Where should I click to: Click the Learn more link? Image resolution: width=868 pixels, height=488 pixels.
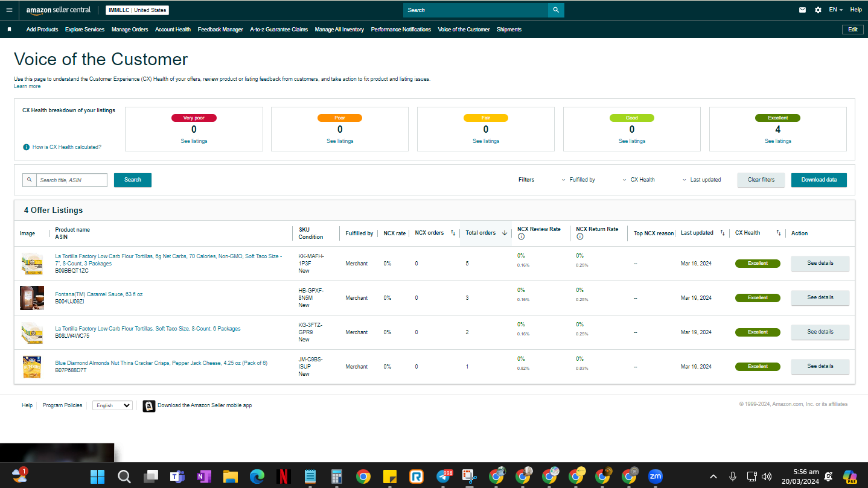coord(27,86)
